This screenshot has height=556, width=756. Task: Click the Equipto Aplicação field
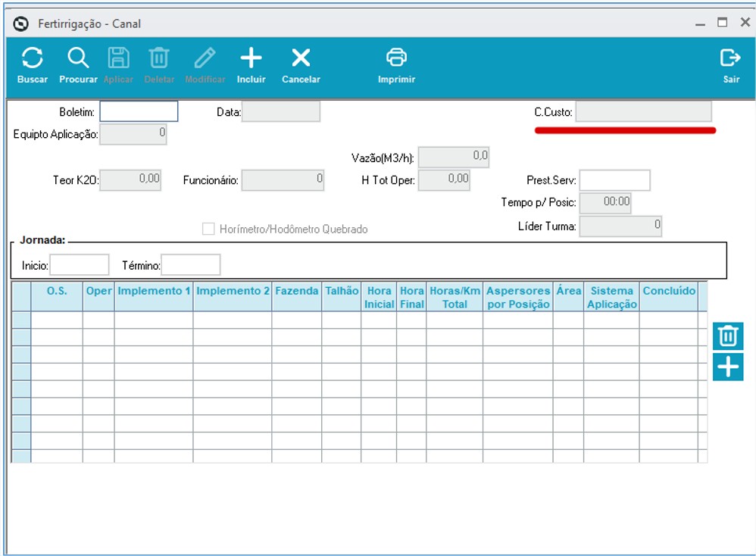pos(133,134)
